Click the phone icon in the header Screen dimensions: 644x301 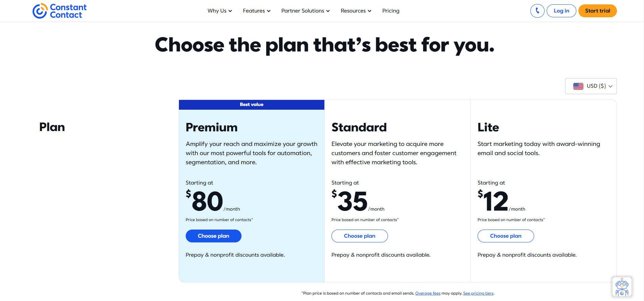click(537, 10)
